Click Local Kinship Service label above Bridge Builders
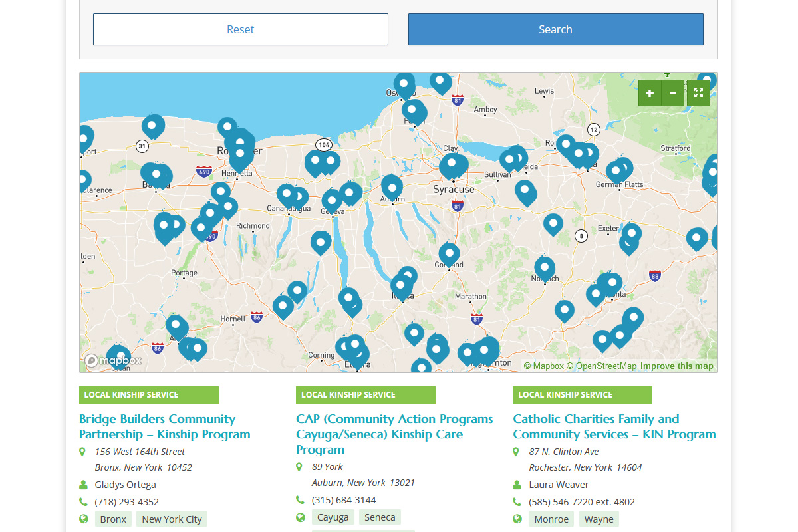 tap(149, 395)
